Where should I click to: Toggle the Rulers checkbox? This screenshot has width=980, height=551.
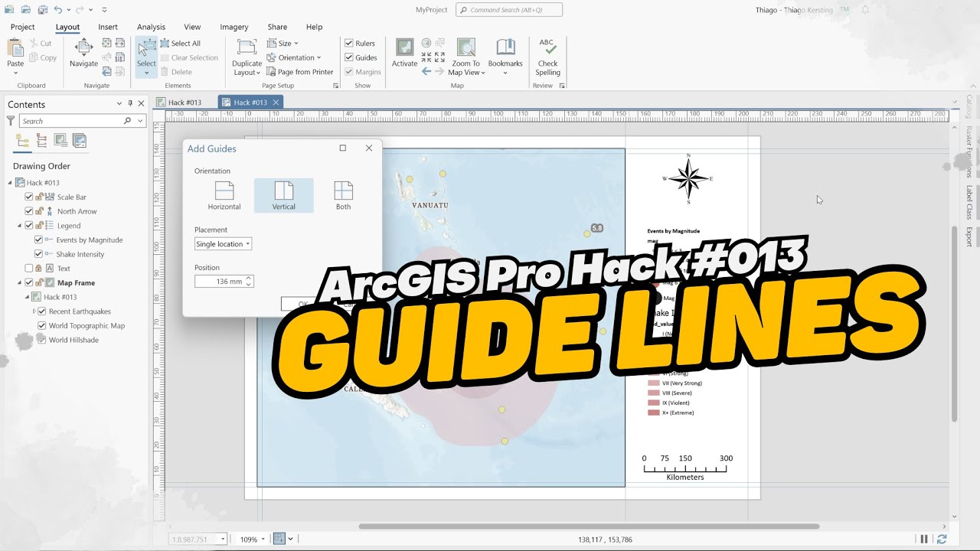[349, 44]
